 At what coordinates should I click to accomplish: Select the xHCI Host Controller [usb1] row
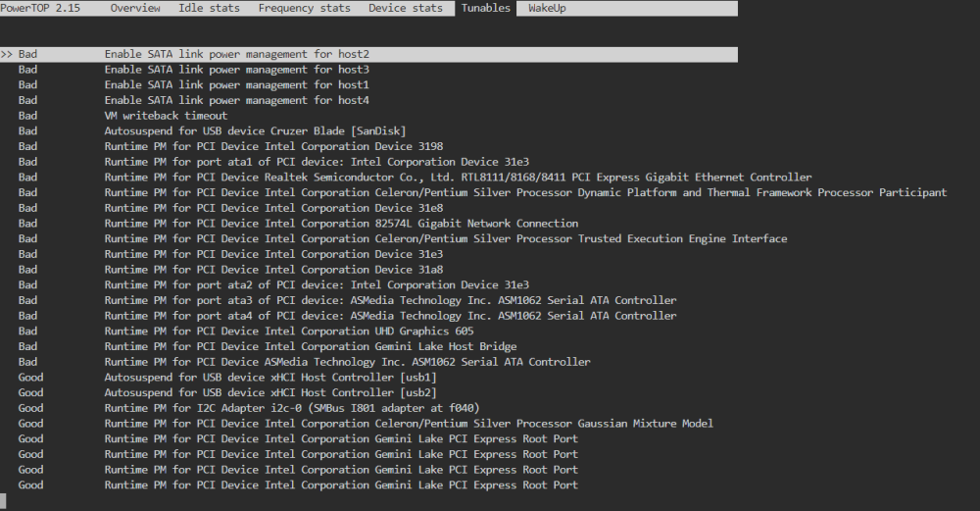tap(227, 378)
